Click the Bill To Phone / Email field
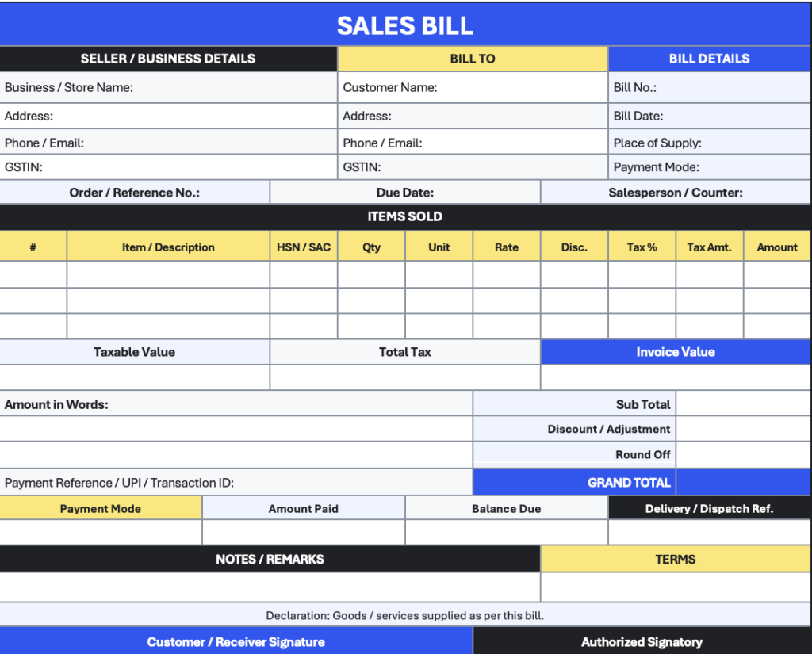Image resolution: width=812 pixels, height=654 pixels. (473, 143)
